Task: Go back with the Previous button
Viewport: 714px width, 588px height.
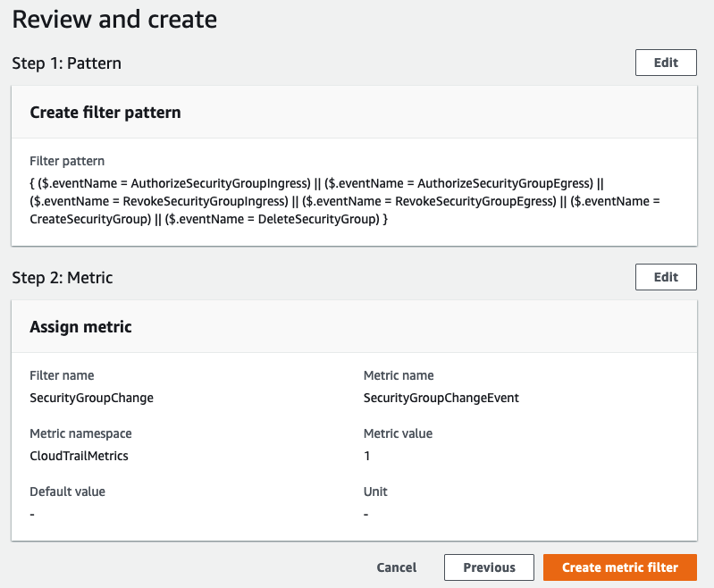Action: point(489,567)
